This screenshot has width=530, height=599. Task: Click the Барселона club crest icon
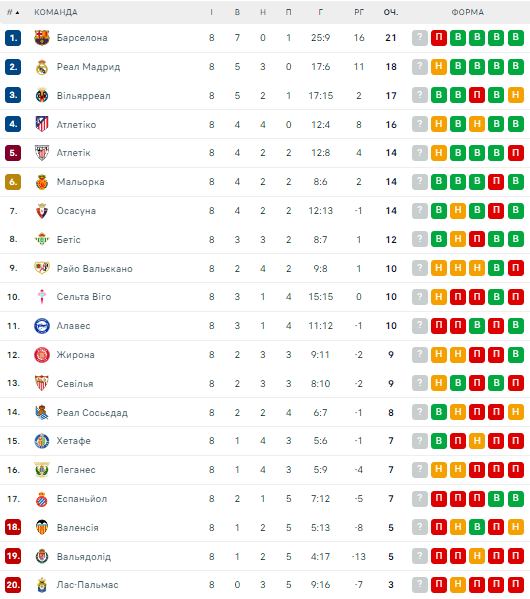(42, 38)
